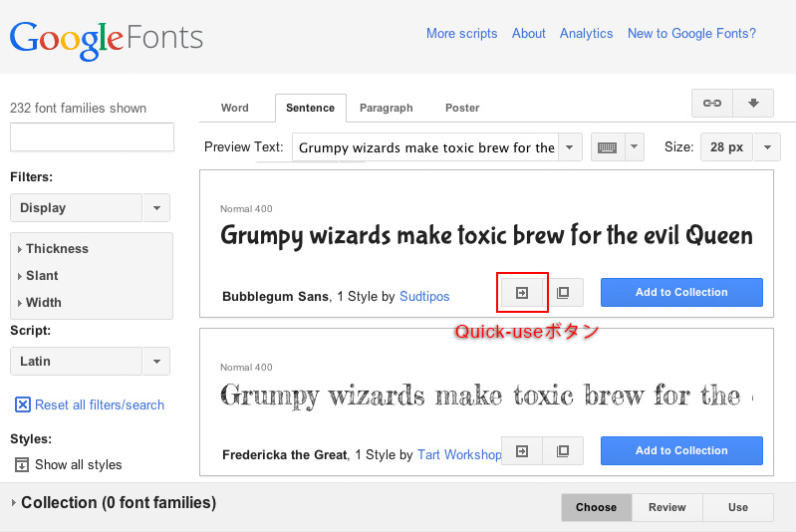Click the Bubblegum Sans preview sentence

pyautogui.click(x=486, y=236)
